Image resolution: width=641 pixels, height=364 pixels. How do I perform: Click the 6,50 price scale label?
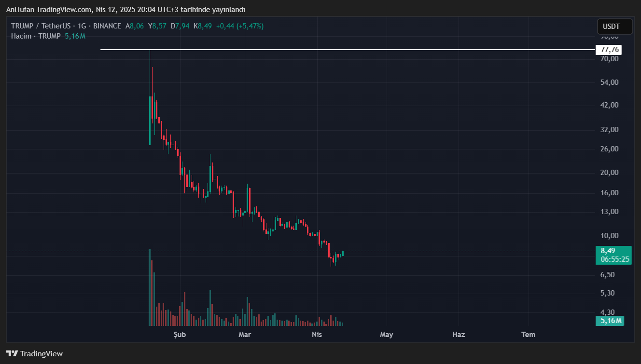click(x=608, y=275)
